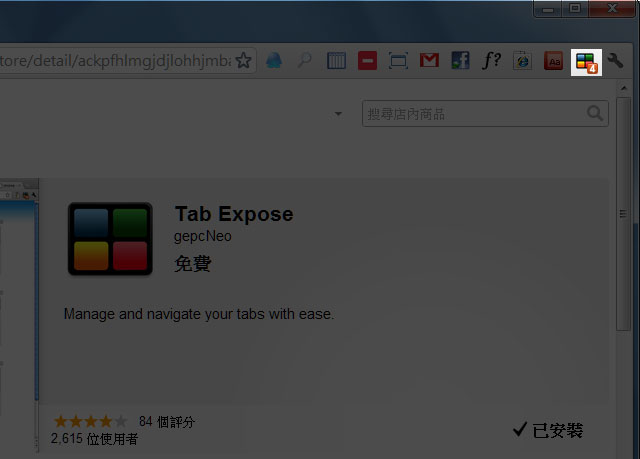Minimize the browser window
Image resolution: width=640 pixels, height=459 pixels.
(x=548, y=8)
